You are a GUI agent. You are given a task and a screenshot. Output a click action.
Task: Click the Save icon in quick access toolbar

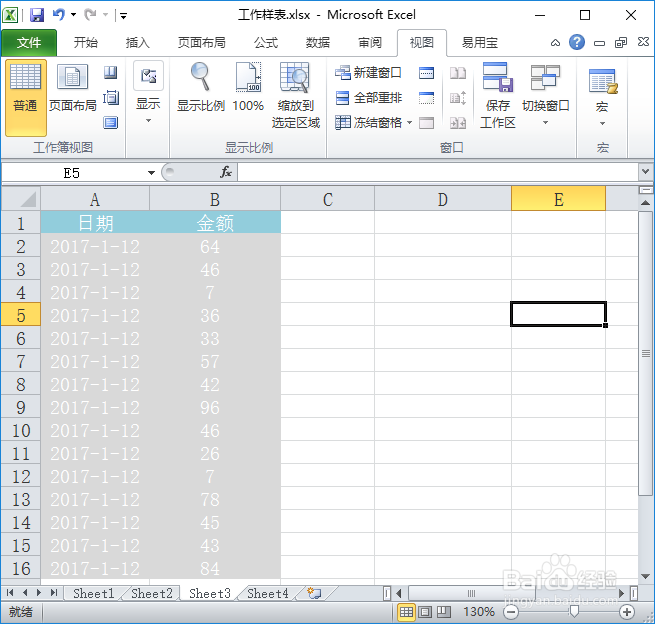coord(37,15)
